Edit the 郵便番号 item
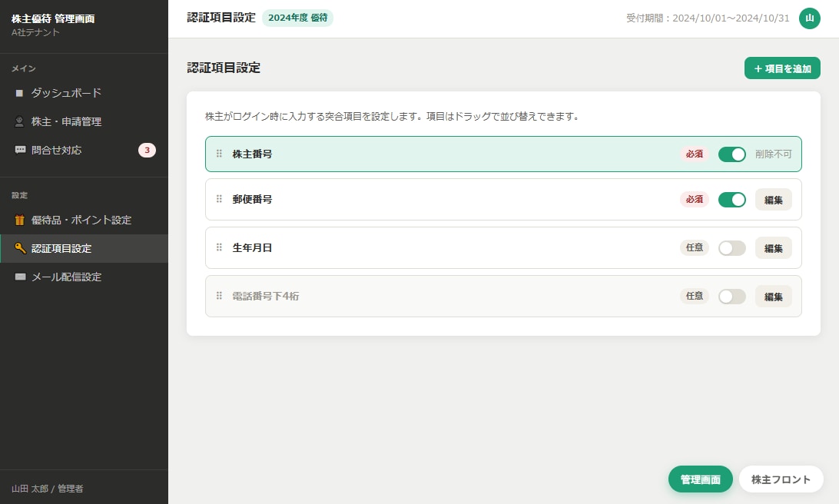 tap(773, 200)
